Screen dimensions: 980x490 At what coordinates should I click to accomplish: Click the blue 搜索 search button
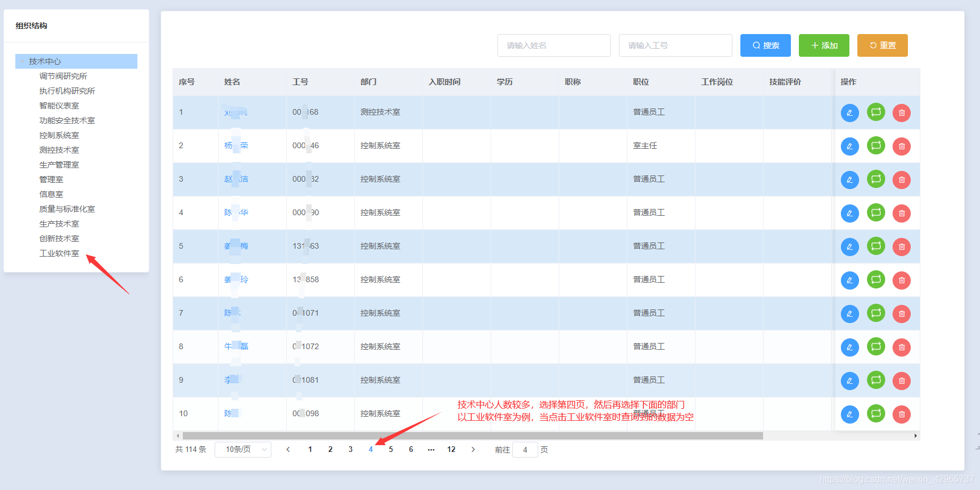tap(765, 45)
